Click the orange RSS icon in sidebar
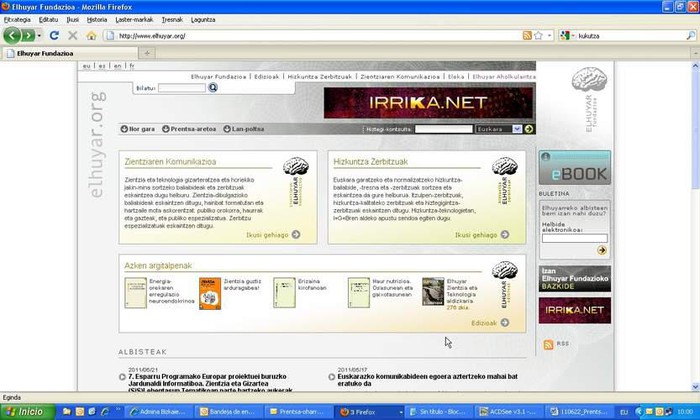The width and height of the screenshot is (700, 420). coord(549,344)
